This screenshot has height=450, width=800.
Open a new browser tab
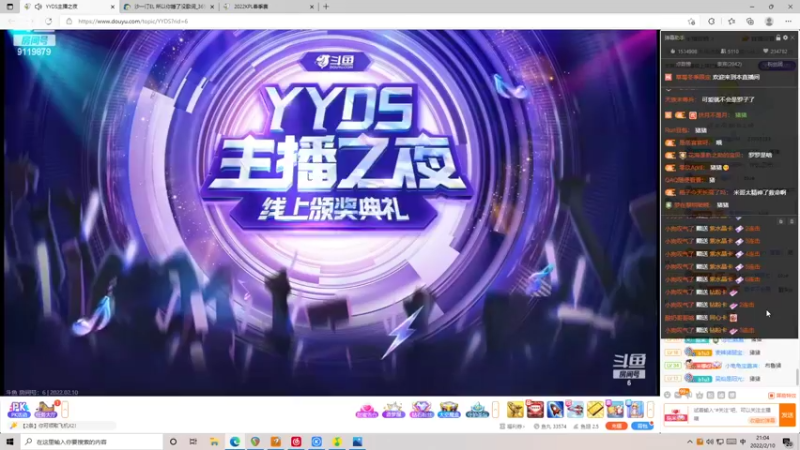326,7
